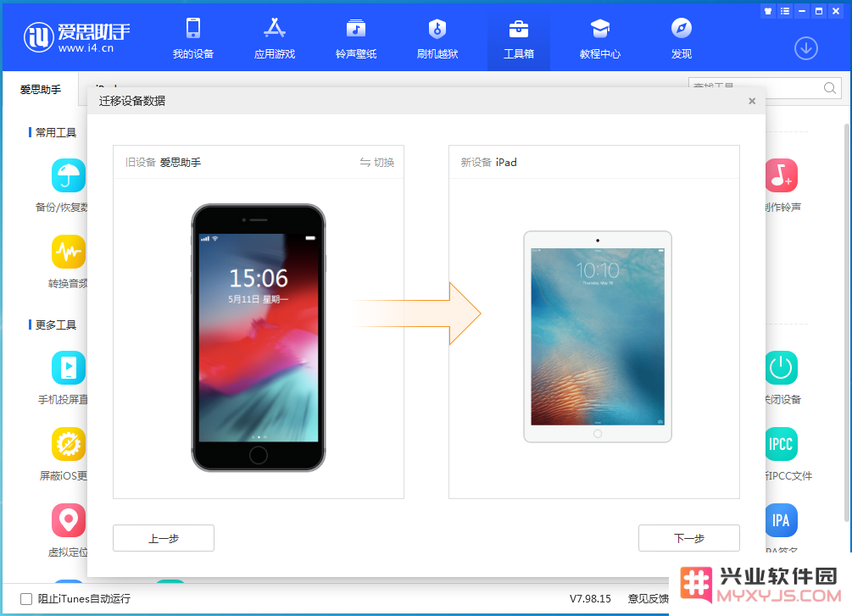Click 下一步 next step button

tap(689, 538)
